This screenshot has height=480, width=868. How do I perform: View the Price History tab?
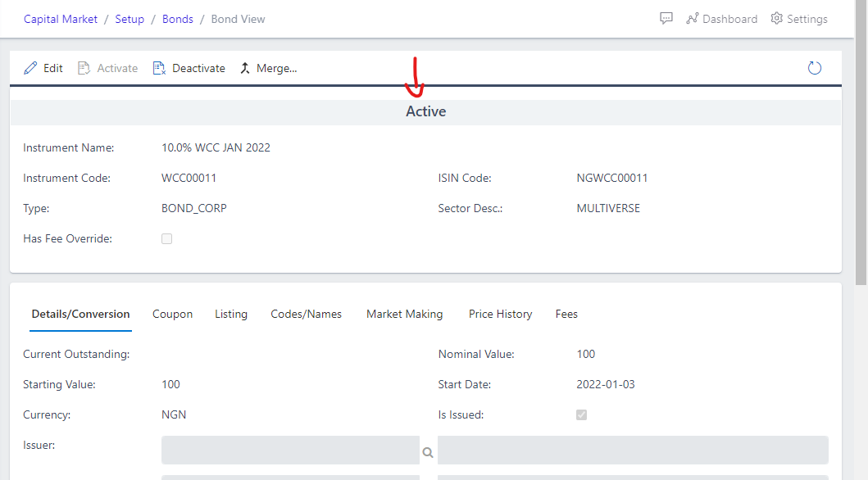click(x=500, y=314)
